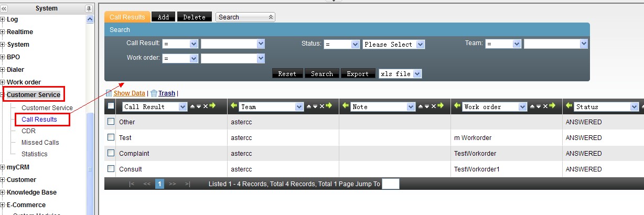Go to page 1 in the pager
This screenshot has height=215, width=644.
(159, 184)
